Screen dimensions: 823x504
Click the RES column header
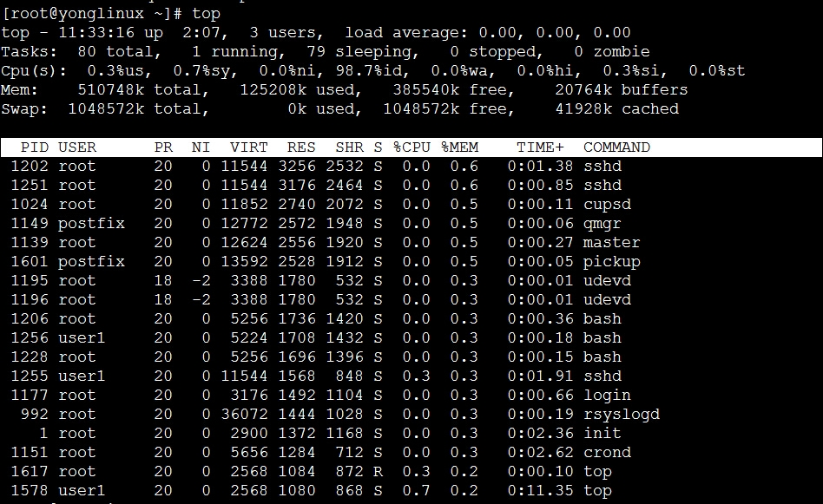[301, 147]
